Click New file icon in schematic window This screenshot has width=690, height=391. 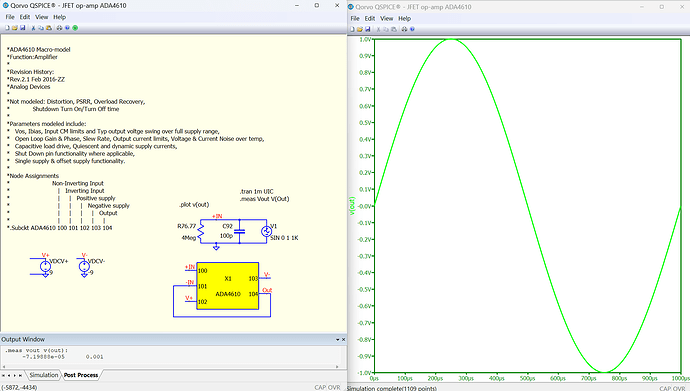click(x=7, y=28)
